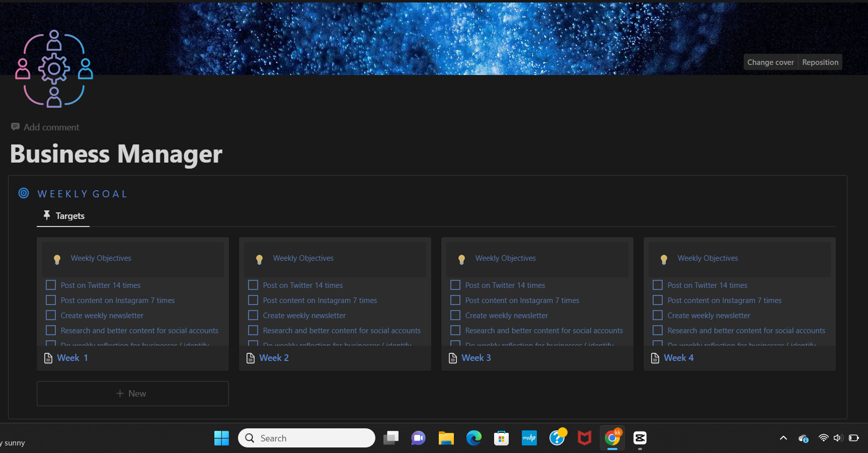Check Week 1 'Post on Twitter 14 times'
868x453 pixels.
51,285
